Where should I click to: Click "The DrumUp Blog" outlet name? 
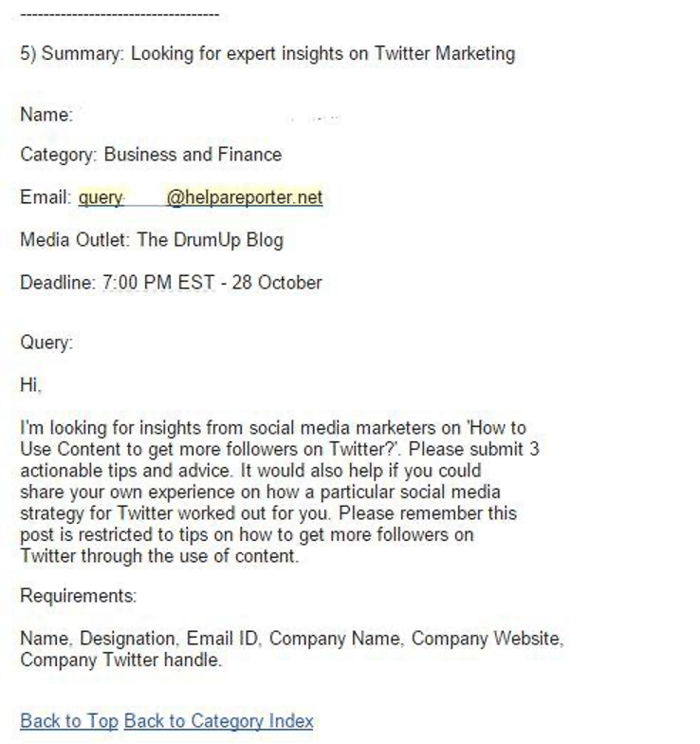[x=210, y=240]
